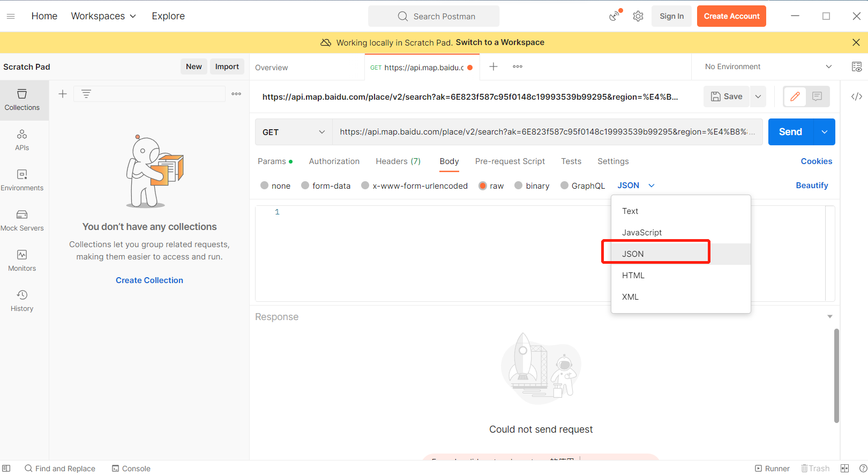Viewport: 868px width, 475px height.
Task: Collapse the Response pane arrow
Action: pyautogui.click(x=830, y=317)
